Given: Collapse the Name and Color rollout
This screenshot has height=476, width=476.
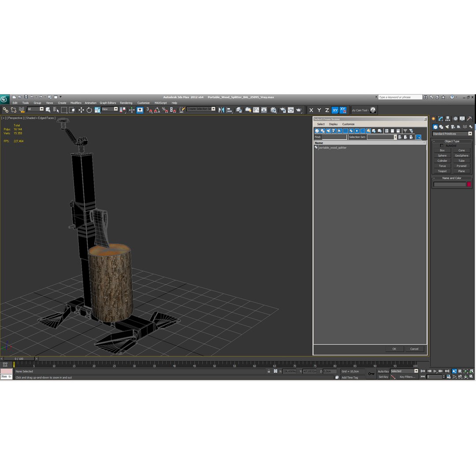Looking at the screenshot, I should point(452,178).
